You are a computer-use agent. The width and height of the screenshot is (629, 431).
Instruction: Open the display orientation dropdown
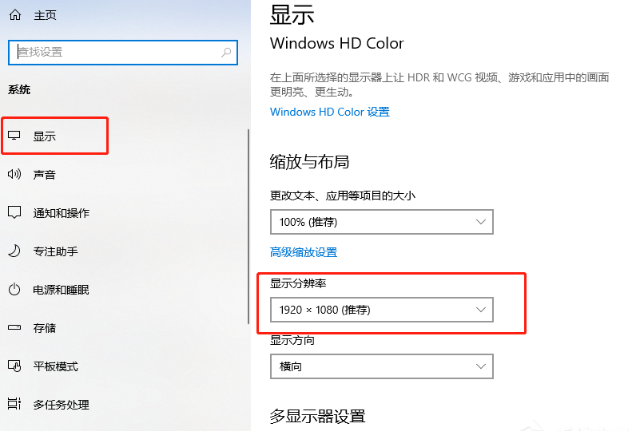pyautogui.click(x=382, y=366)
